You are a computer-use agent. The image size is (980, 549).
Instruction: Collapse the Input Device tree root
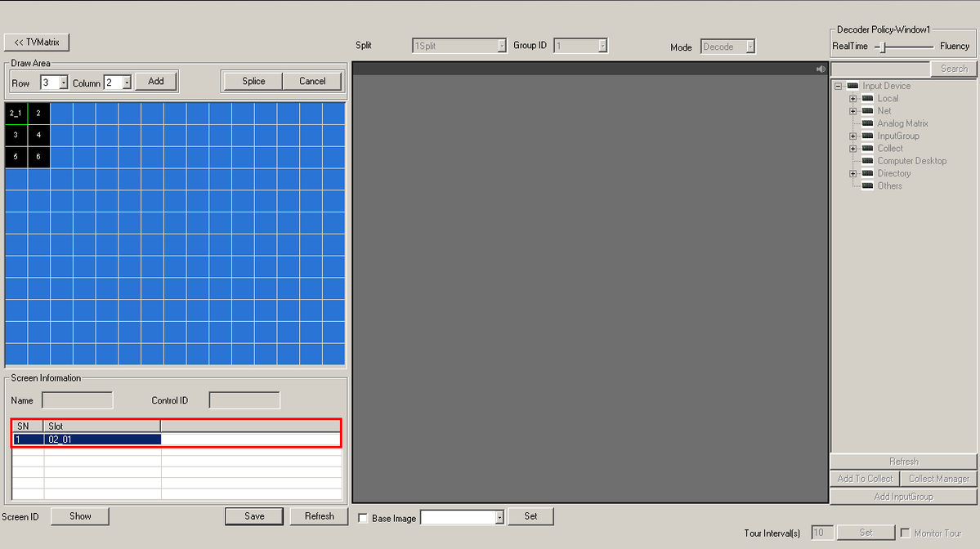click(x=838, y=87)
